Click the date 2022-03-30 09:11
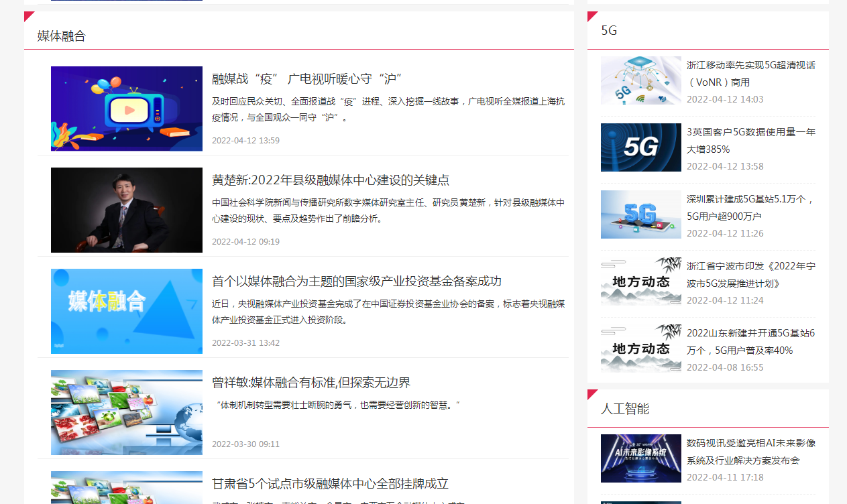The image size is (847, 504). coord(245,444)
